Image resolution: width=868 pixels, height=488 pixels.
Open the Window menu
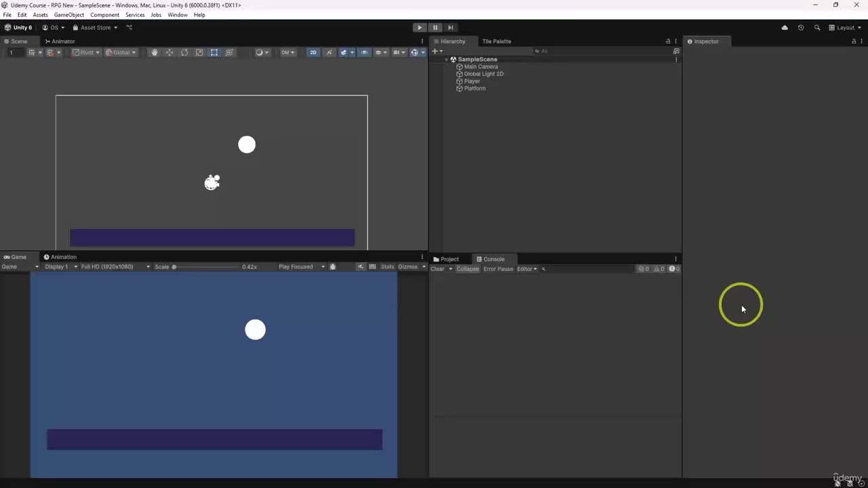pyautogui.click(x=178, y=15)
